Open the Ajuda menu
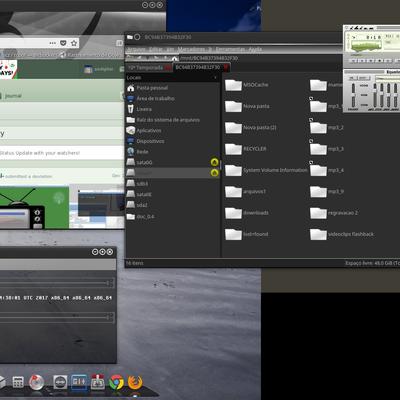The image size is (400, 400). point(255,49)
